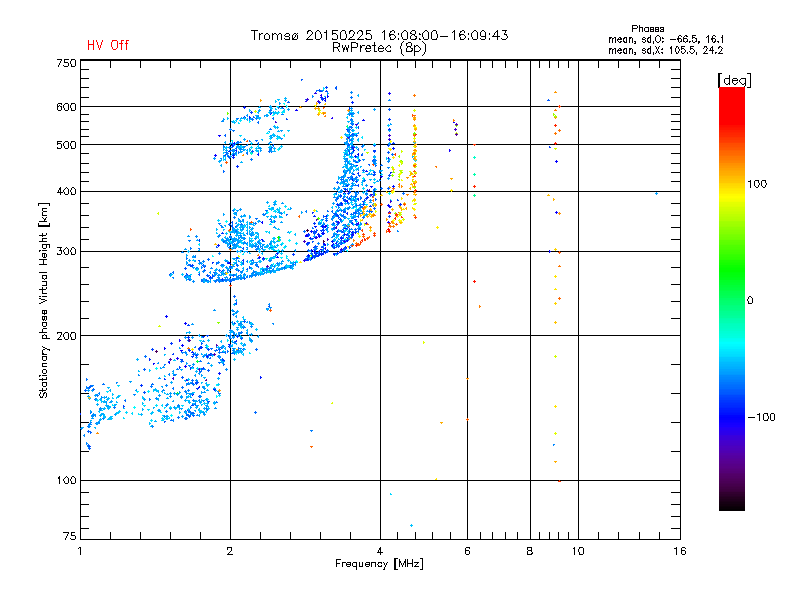Viewport: 800px width, 600px height.
Task: Click the isolated blue point near 400 km
Action: [656, 193]
